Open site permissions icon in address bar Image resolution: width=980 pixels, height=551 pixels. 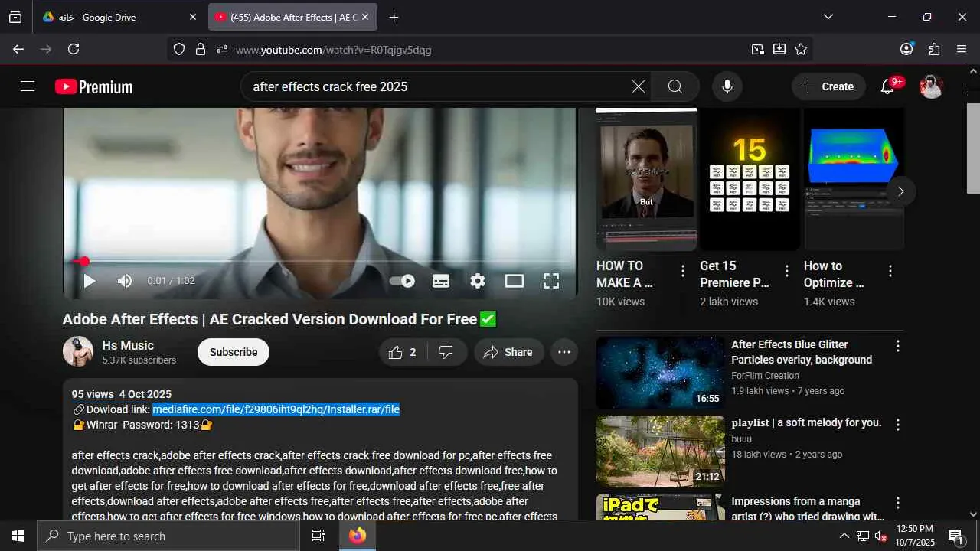(x=222, y=49)
